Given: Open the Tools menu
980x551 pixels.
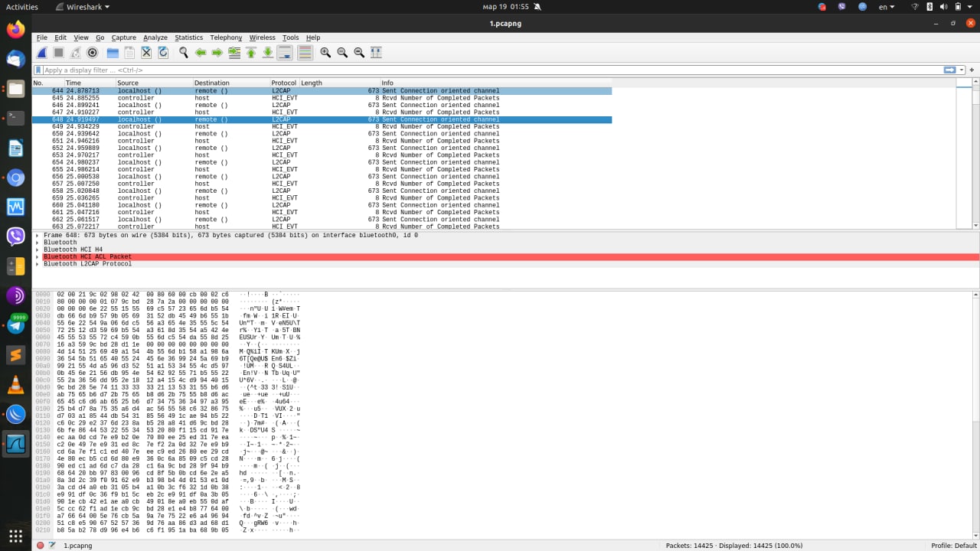Looking at the screenshot, I should click(291, 37).
